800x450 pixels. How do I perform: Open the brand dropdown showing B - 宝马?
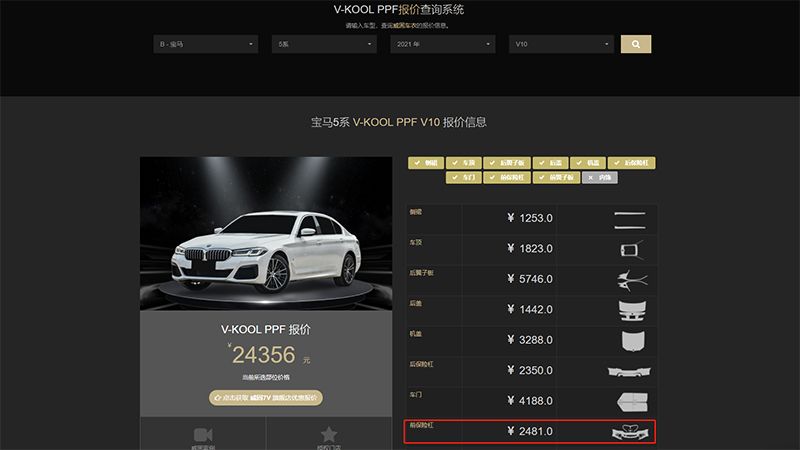206,45
